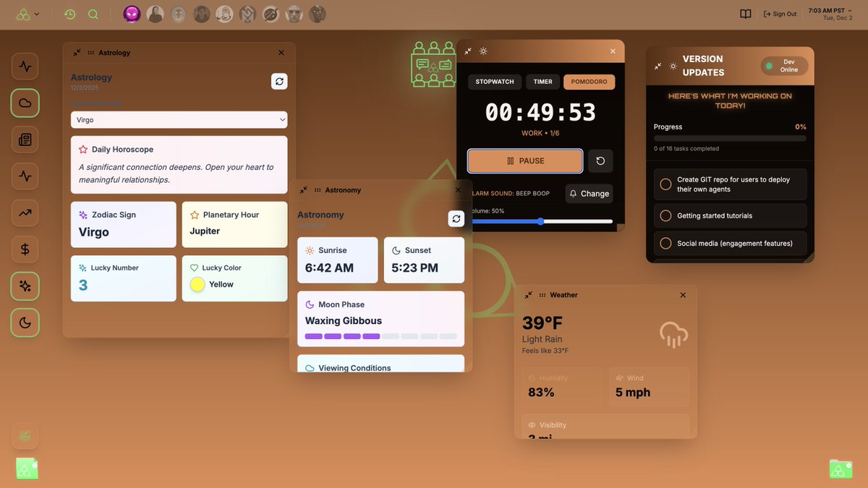This screenshot has height=488, width=868.
Task: Click the 39°F temperature reading
Action: (x=542, y=322)
